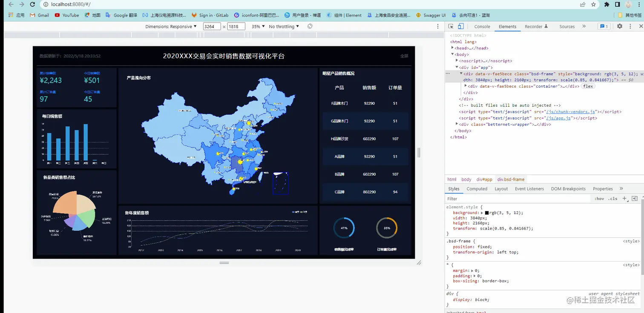Expand the noscript node
This screenshot has width=644, height=313.
coord(457,61)
